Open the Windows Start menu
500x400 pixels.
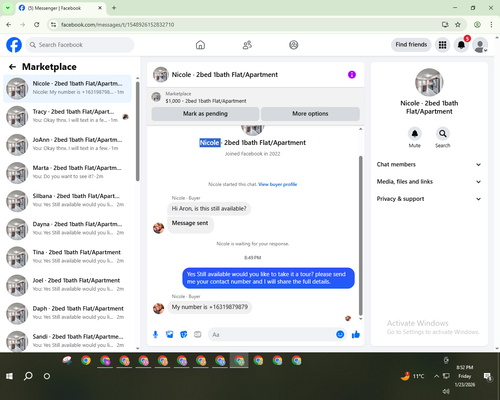(x=9, y=376)
